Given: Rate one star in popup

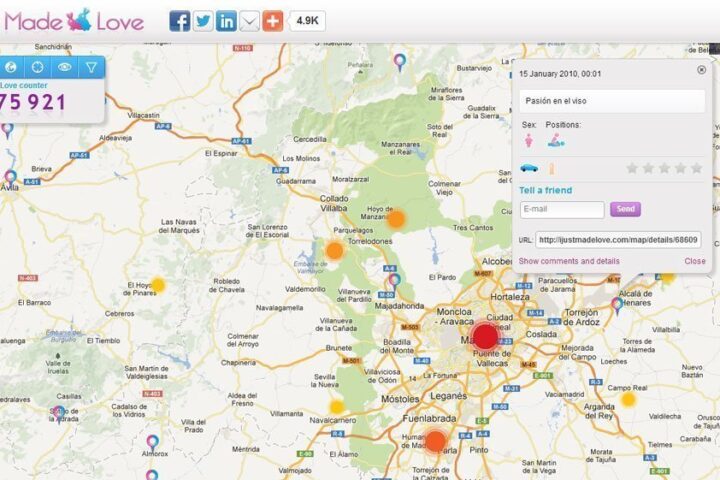Looking at the screenshot, I should tap(632, 168).
